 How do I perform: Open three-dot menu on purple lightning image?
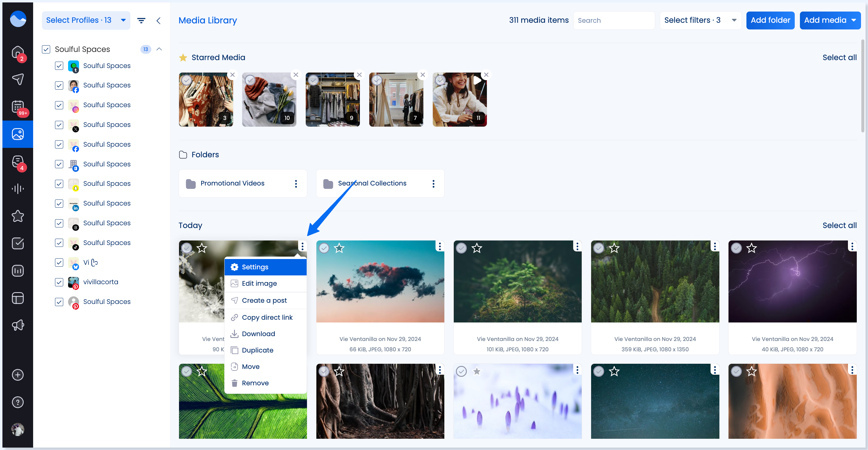tap(852, 246)
